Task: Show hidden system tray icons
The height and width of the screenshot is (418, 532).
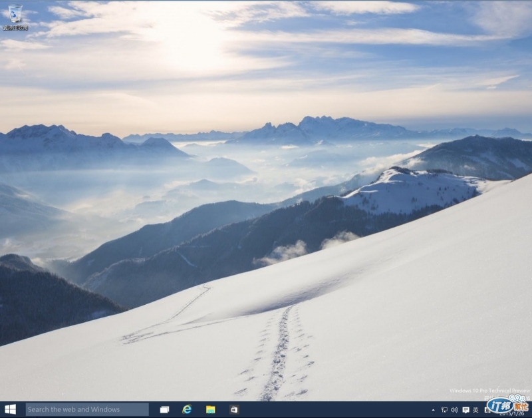Action: tap(433, 410)
